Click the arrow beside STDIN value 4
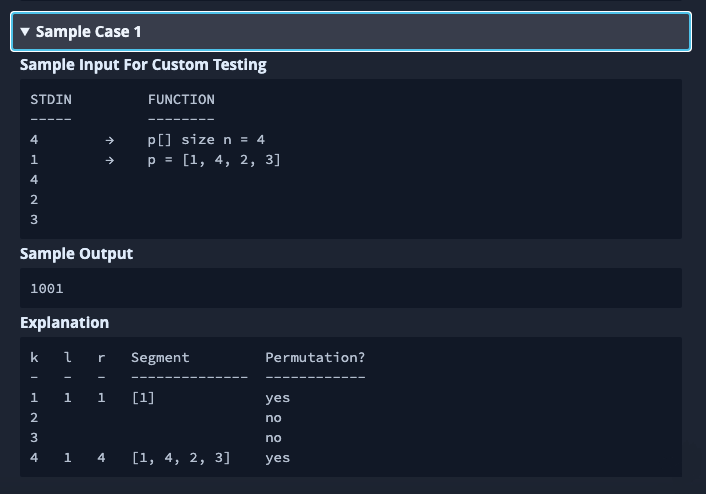 click(109, 140)
